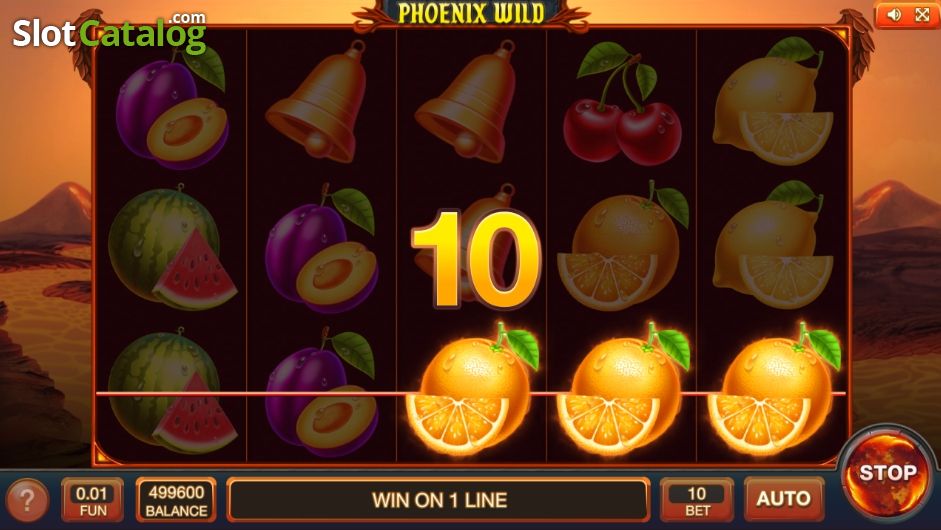Click the glowing orange on reel five

(774, 389)
